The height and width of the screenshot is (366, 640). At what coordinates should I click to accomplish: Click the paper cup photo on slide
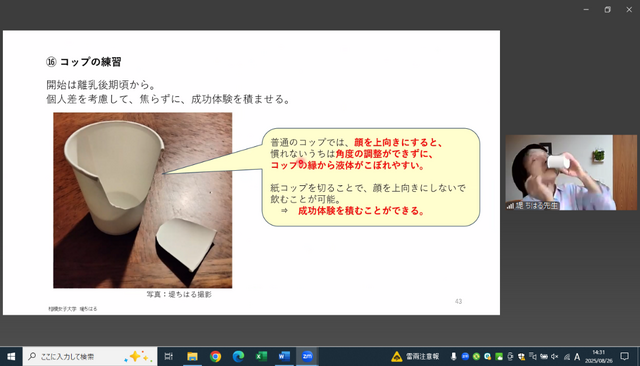(142, 200)
